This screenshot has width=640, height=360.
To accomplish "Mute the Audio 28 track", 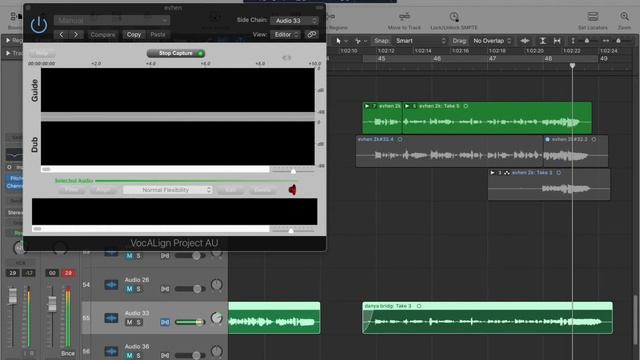I will point(129,289).
